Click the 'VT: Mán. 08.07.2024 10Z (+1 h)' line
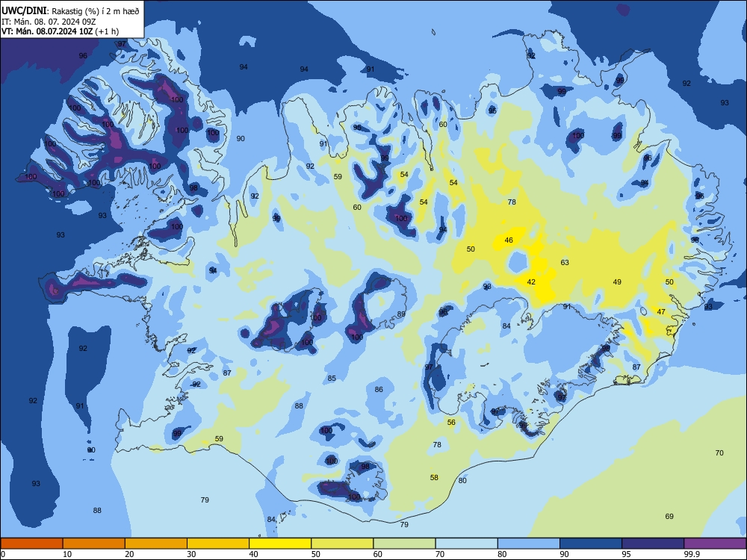 (60, 31)
